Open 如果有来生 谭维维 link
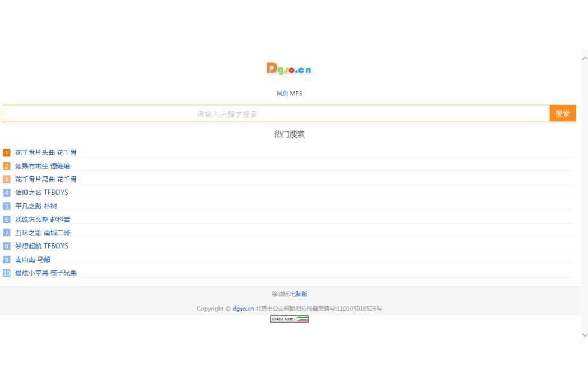 pyautogui.click(x=43, y=166)
